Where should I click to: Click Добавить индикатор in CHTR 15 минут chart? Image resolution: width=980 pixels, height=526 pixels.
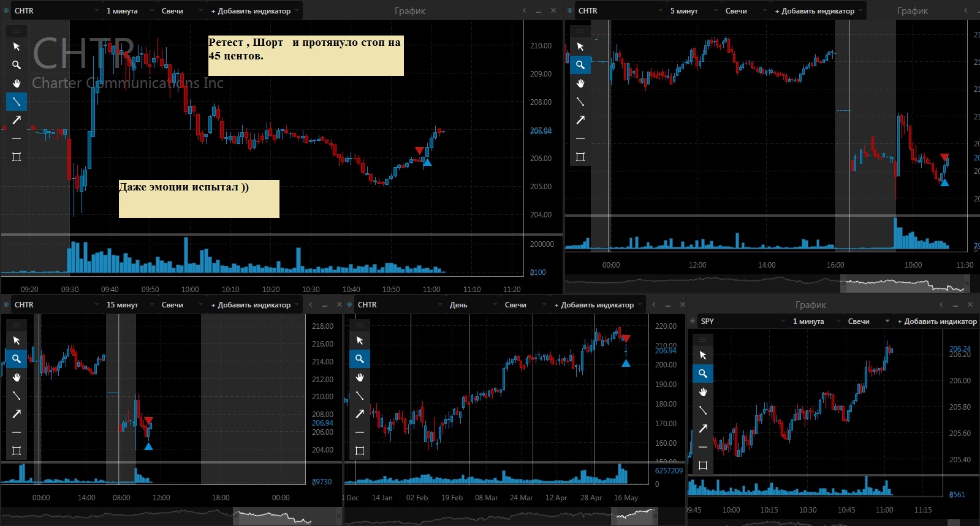[x=254, y=305]
